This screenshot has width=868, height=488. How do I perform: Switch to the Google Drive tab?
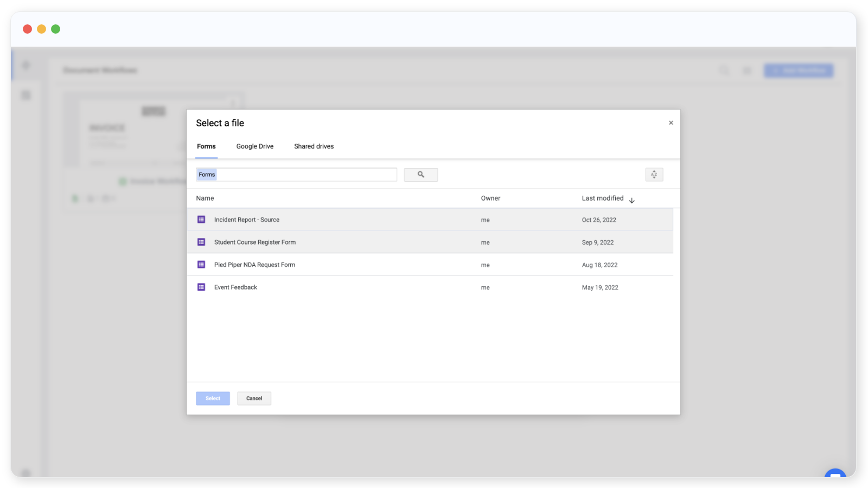click(x=255, y=146)
